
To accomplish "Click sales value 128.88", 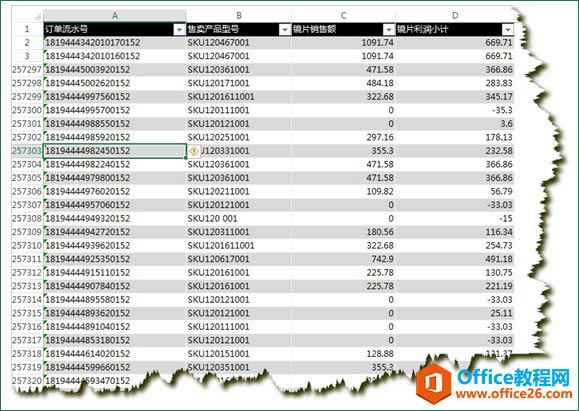I will click(343, 354).
